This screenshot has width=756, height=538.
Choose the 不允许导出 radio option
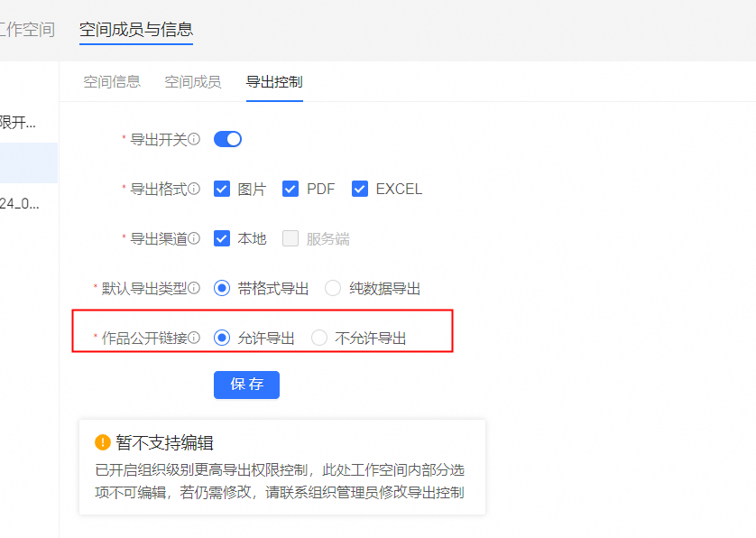(319, 339)
